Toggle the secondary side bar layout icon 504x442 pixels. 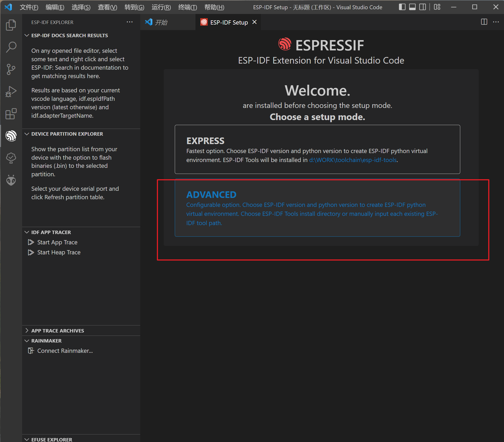pyautogui.click(x=423, y=7)
